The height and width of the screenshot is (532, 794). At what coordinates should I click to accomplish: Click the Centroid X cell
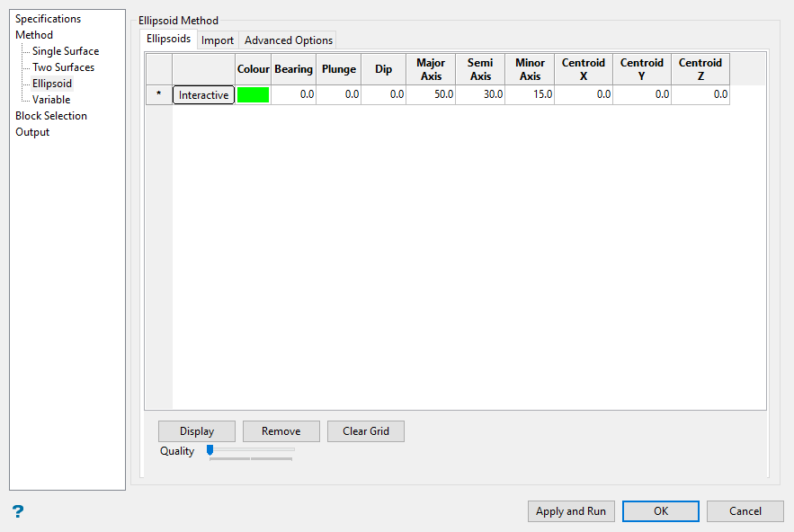584,94
